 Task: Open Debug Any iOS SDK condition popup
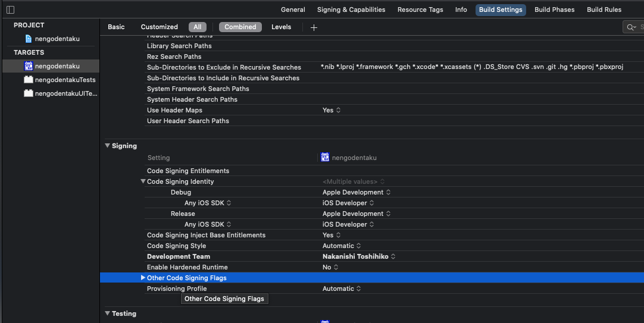click(x=208, y=203)
